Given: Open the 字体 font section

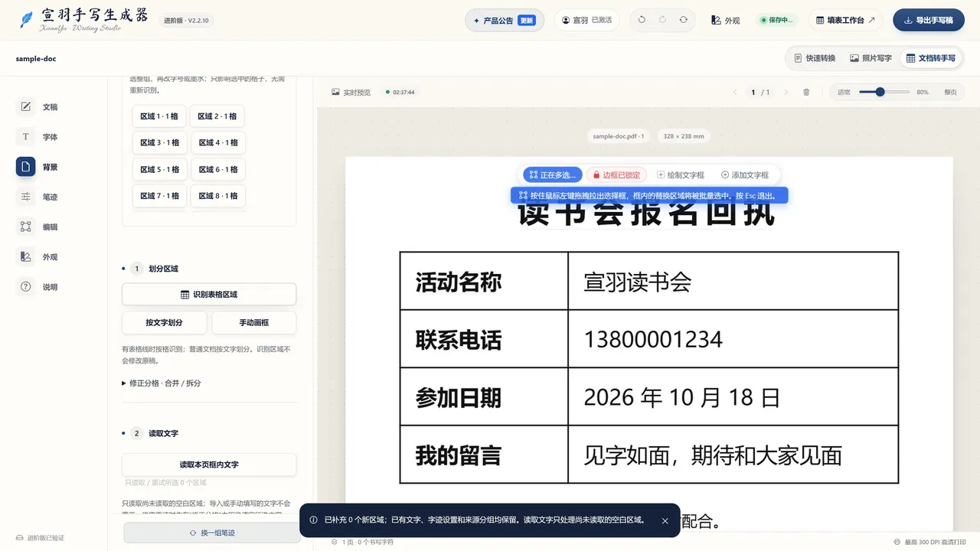Looking at the screenshot, I should (x=38, y=136).
